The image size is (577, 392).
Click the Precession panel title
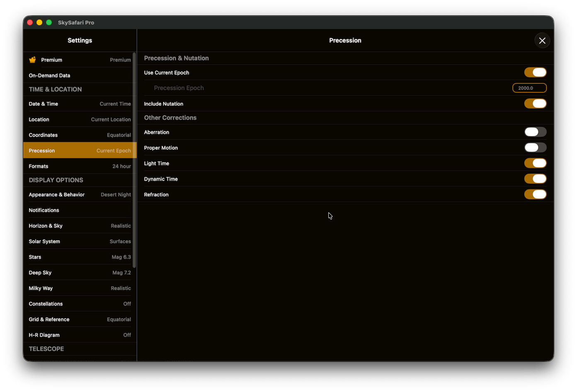(345, 41)
